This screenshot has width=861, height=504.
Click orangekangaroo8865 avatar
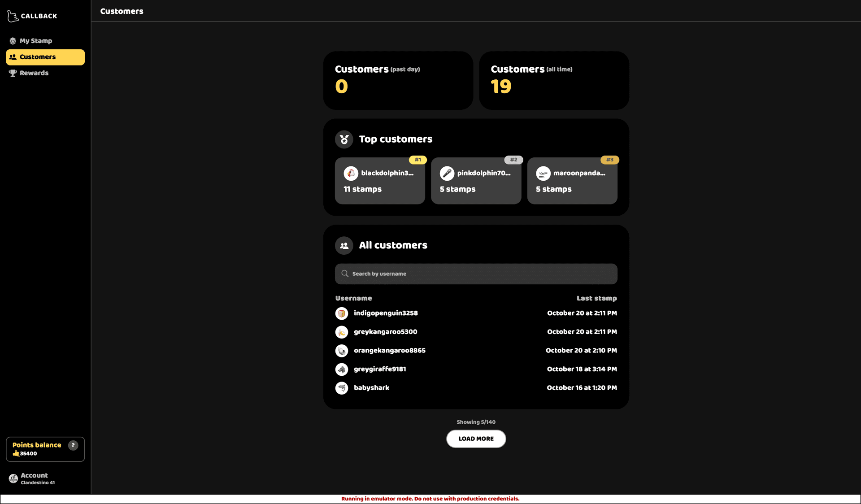342,351
